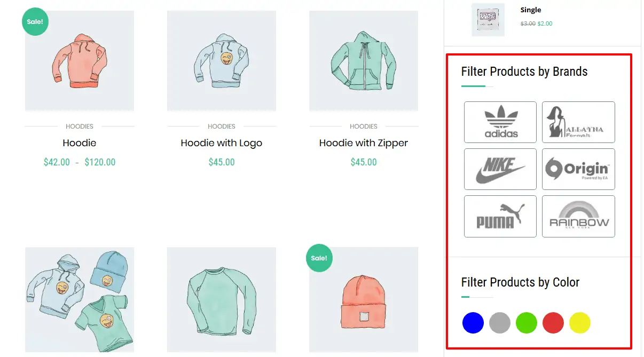
Task: Open the Single product link in sidebar
Action: (x=531, y=10)
